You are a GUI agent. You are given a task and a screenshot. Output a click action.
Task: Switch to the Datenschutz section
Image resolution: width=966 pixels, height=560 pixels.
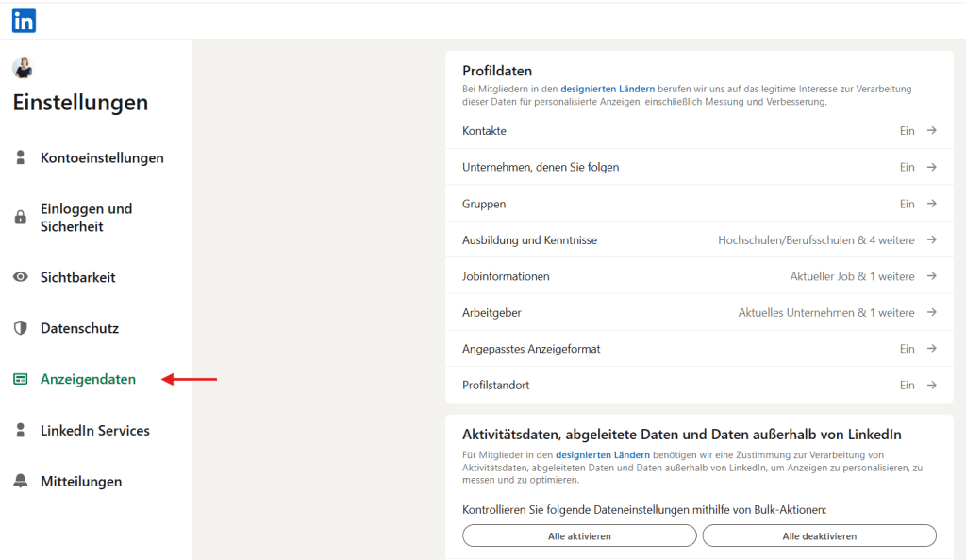pos(79,328)
